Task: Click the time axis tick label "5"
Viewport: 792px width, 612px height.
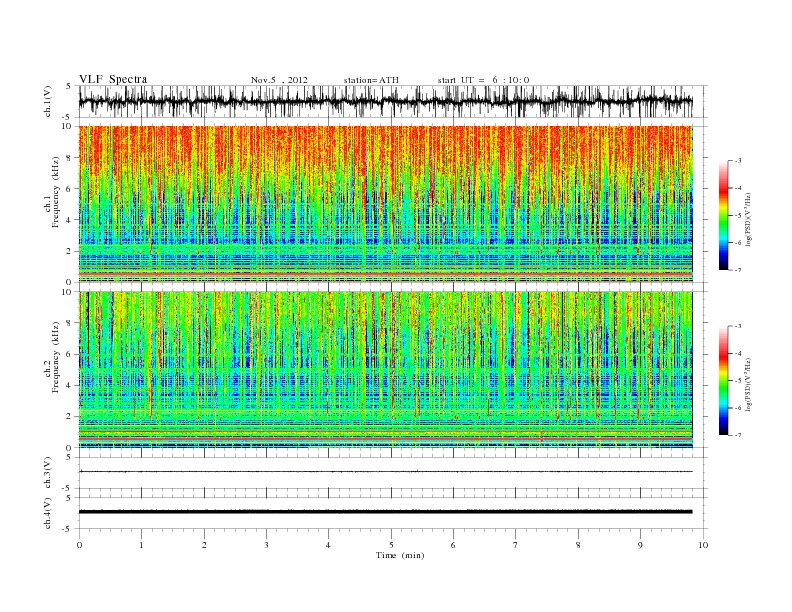Action: (391, 545)
